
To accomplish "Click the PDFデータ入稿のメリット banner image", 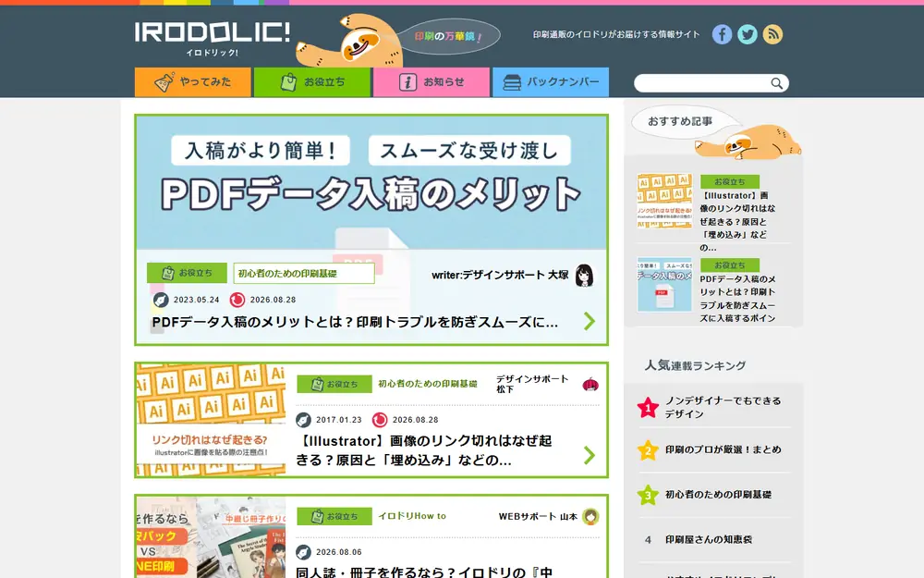I will coord(371,182).
